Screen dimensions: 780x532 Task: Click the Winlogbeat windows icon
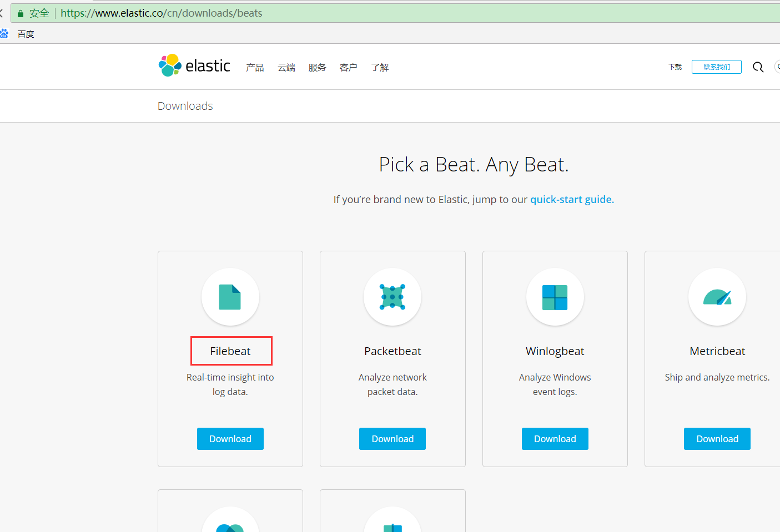[555, 297]
